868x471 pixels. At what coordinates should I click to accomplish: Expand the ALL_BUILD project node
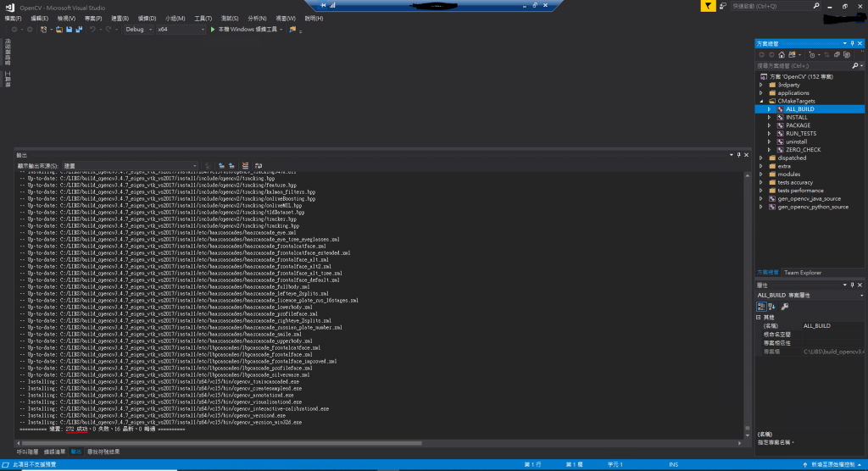(x=769, y=109)
